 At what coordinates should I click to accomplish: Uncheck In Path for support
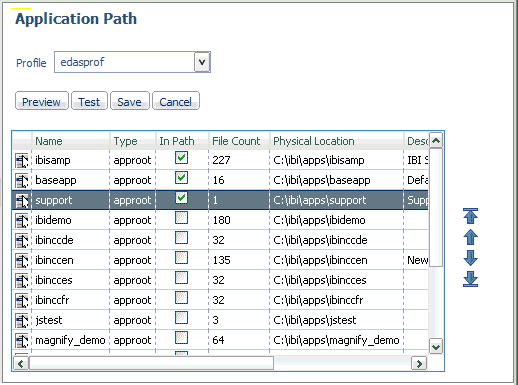click(181, 198)
